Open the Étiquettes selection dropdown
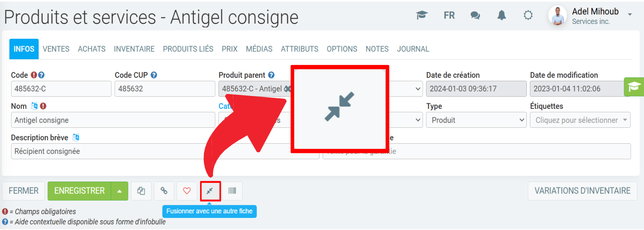The height and width of the screenshot is (230, 644). coord(580,120)
